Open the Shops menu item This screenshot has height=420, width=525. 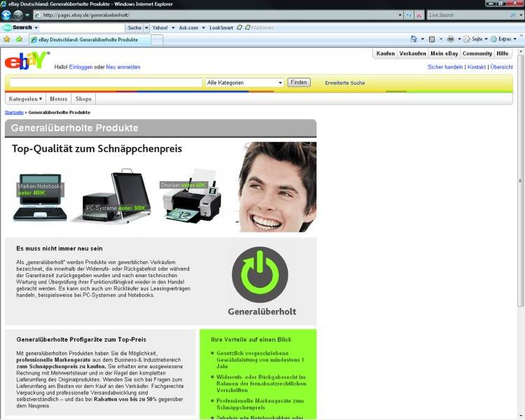coord(83,99)
